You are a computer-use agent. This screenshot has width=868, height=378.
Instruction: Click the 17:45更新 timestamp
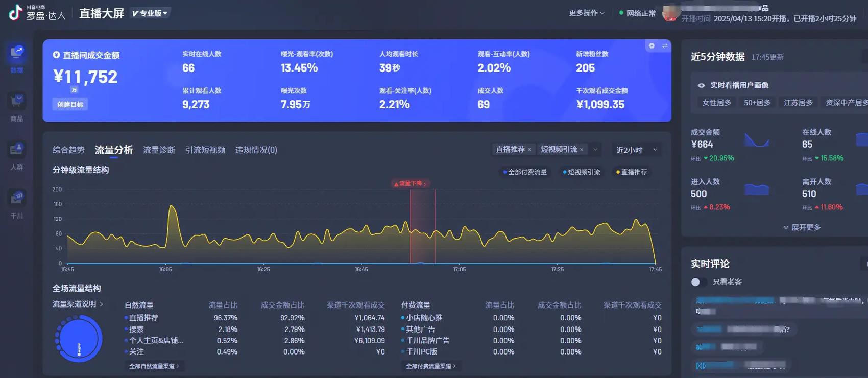click(x=767, y=57)
